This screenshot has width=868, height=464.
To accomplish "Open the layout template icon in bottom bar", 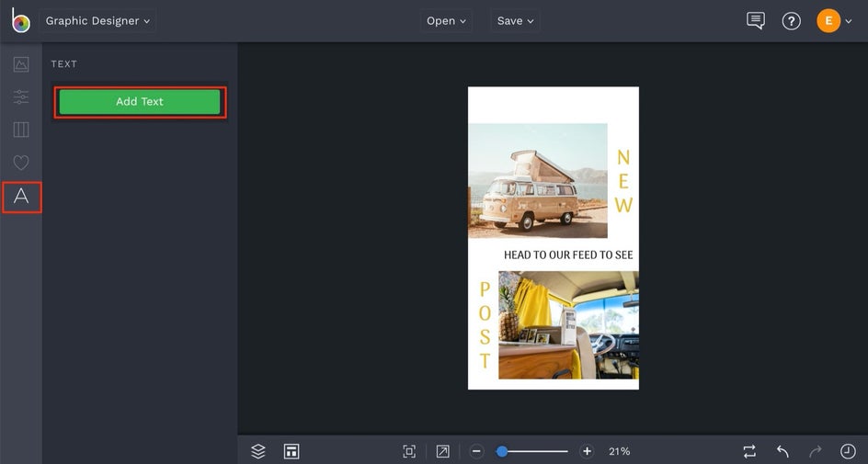I will [291, 451].
